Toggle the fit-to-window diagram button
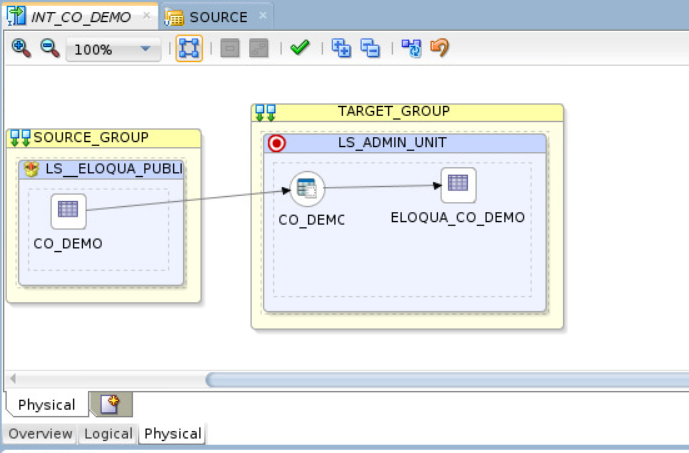Viewport: 689px width, 453px height. point(188,48)
